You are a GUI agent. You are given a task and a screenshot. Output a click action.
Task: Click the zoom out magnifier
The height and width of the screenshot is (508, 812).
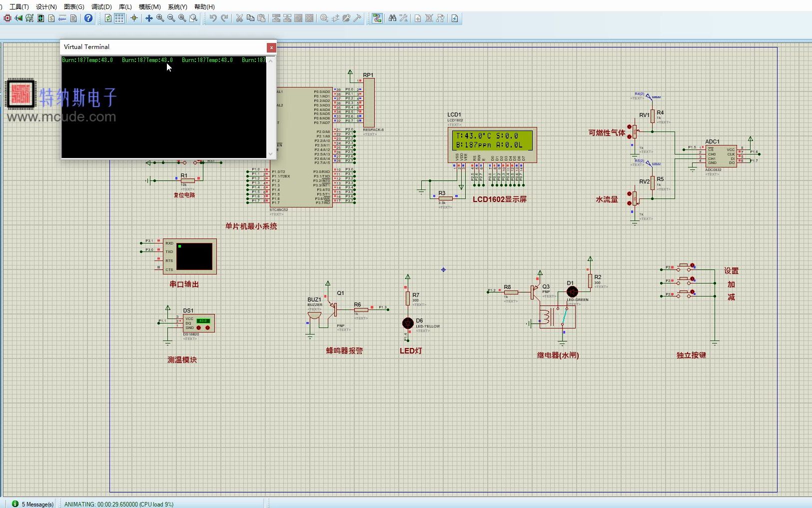coord(171,18)
